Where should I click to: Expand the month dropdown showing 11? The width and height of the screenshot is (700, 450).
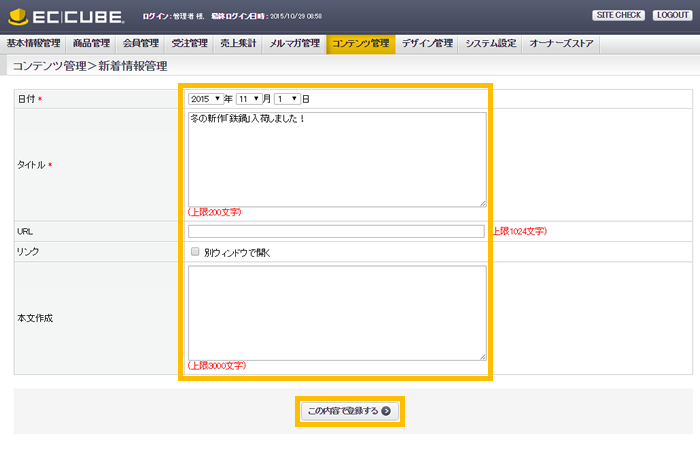click(249, 99)
